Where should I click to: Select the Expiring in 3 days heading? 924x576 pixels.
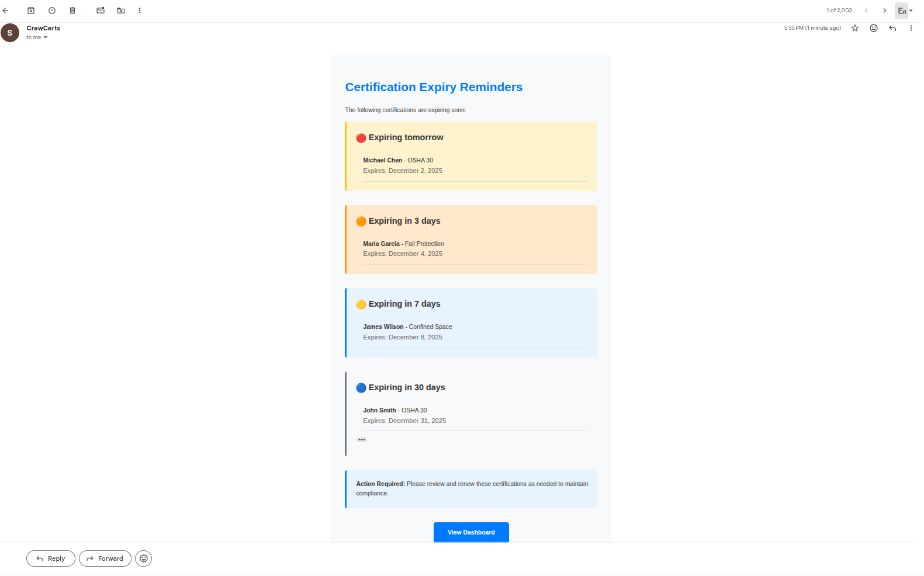404,221
